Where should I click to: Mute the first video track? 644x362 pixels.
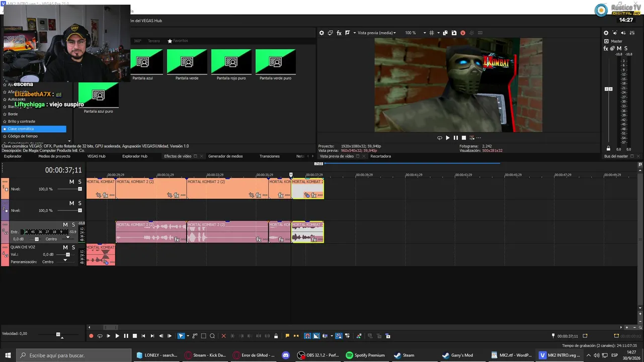(x=71, y=182)
